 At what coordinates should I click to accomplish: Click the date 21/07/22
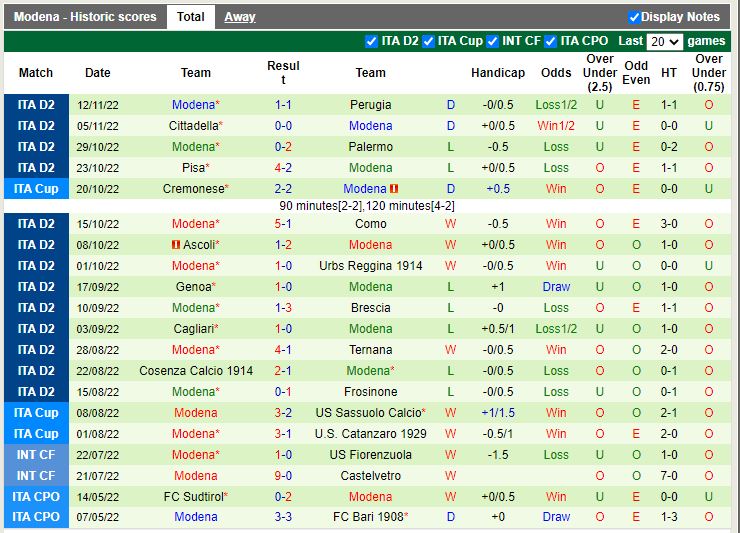(x=98, y=476)
